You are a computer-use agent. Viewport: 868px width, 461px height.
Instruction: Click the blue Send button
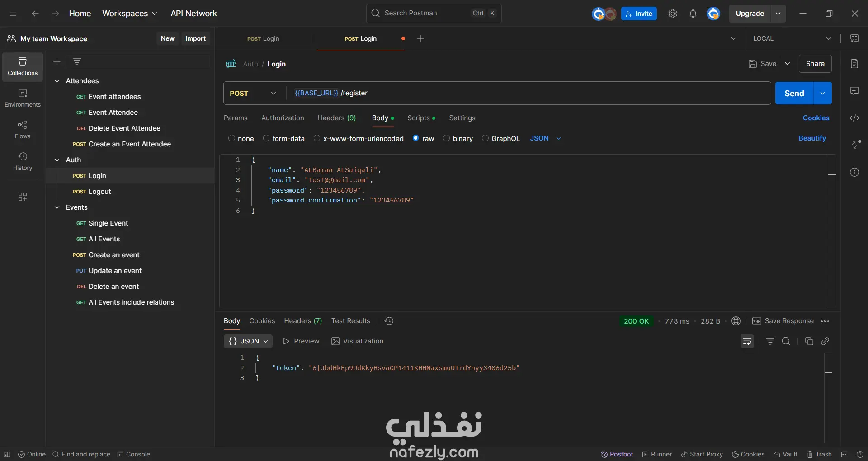coord(794,93)
